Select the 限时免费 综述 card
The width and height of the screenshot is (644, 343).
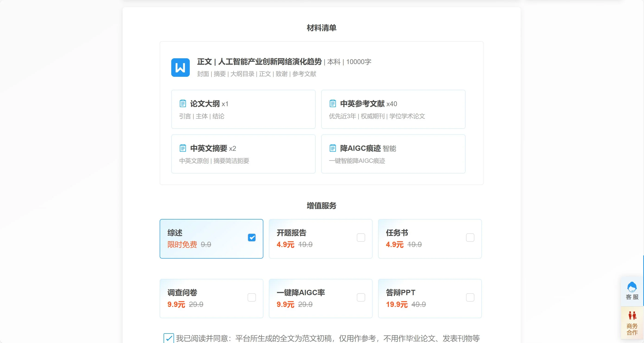(x=211, y=239)
